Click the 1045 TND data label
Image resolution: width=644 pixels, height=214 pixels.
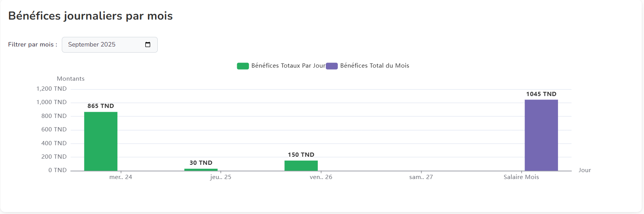click(541, 94)
